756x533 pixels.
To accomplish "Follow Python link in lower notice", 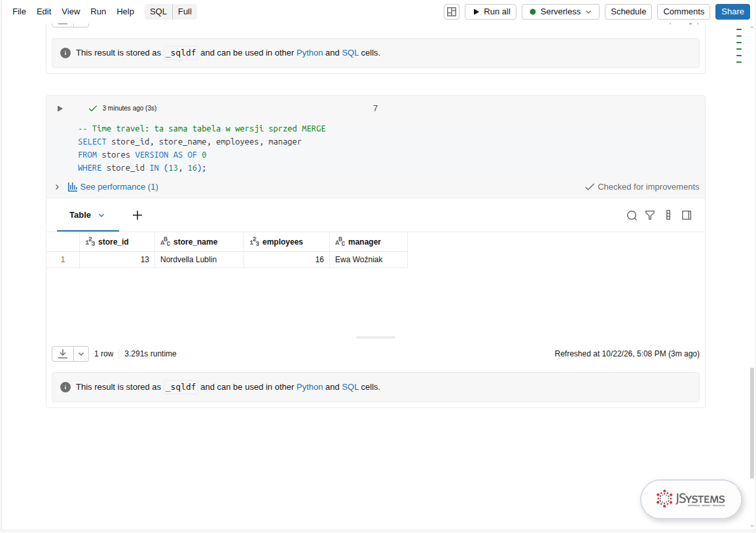I will [x=310, y=387].
